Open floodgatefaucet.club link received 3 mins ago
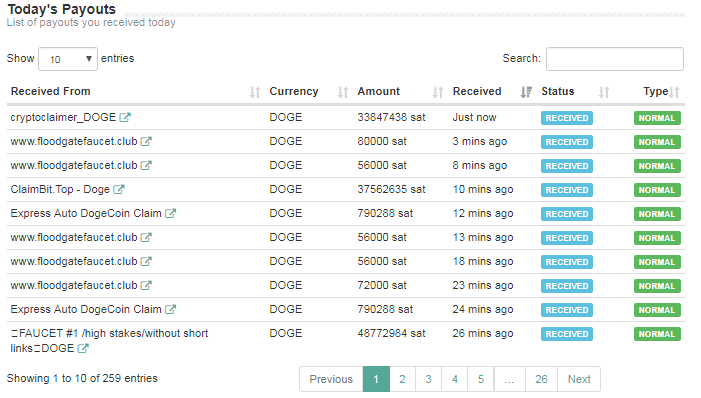 click(x=74, y=141)
